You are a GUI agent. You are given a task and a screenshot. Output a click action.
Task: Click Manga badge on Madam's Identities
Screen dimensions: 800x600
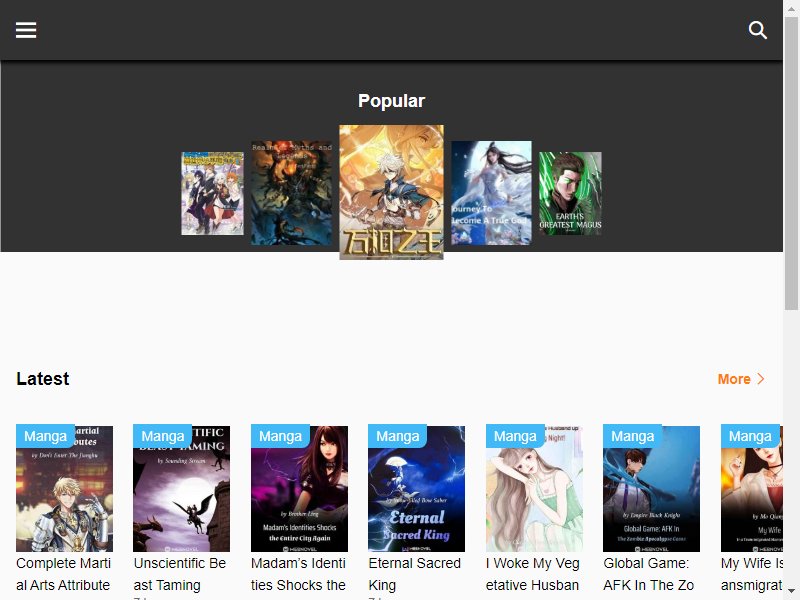[x=280, y=436]
